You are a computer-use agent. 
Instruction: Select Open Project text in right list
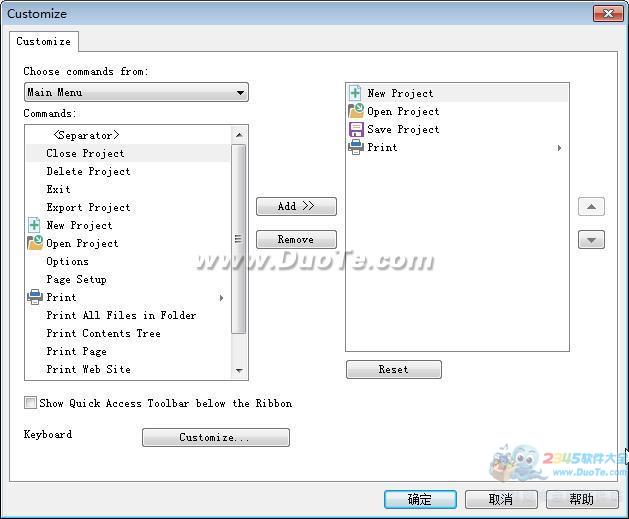(x=403, y=112)
